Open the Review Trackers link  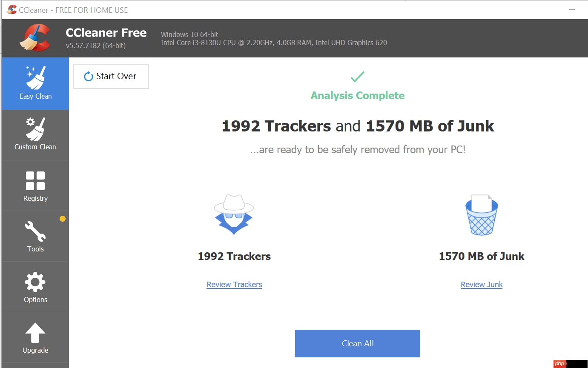click(x=234, y=285)
